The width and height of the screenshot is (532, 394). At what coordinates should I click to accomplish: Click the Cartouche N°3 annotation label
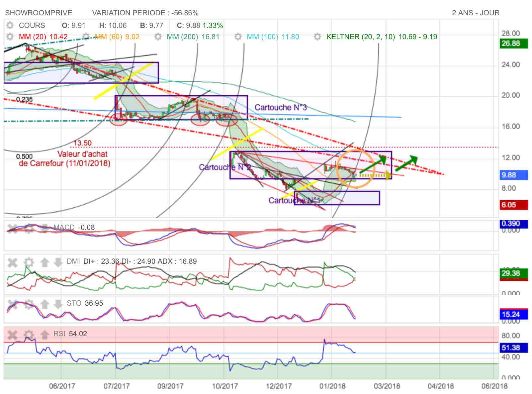tap(281, 107)
